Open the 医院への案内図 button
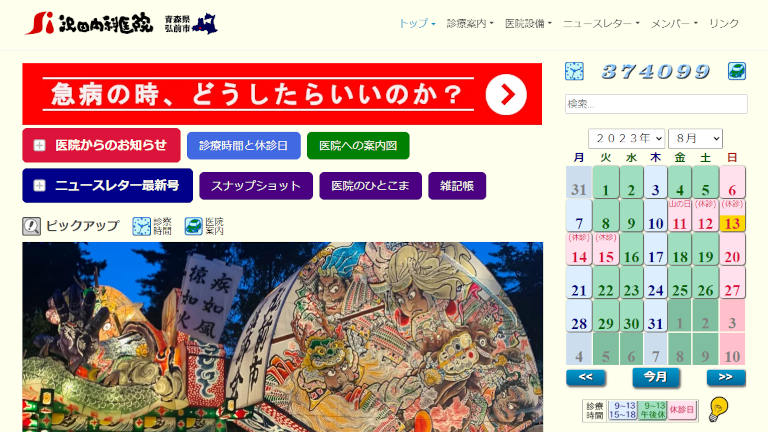This screenshot has width=768, height=432. click(x=358, y=145)
